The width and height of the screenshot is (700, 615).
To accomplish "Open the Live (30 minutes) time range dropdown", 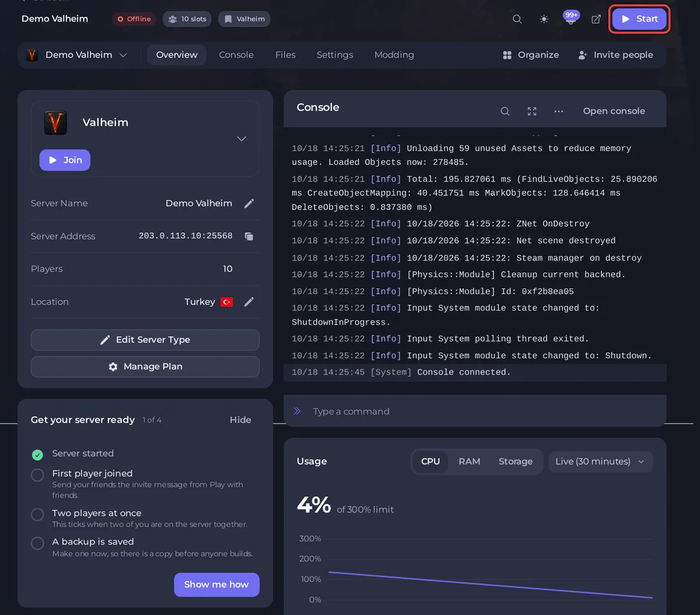I will click(600, 462).
